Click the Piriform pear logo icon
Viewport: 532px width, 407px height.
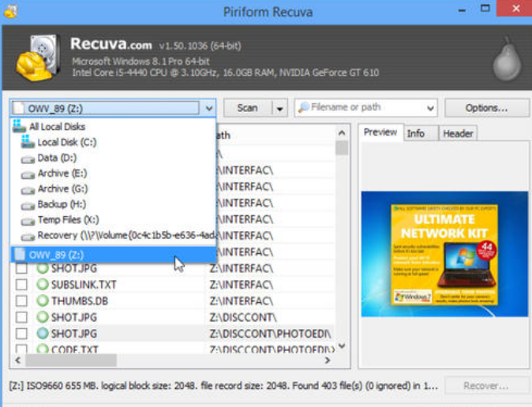pos(507,58)
